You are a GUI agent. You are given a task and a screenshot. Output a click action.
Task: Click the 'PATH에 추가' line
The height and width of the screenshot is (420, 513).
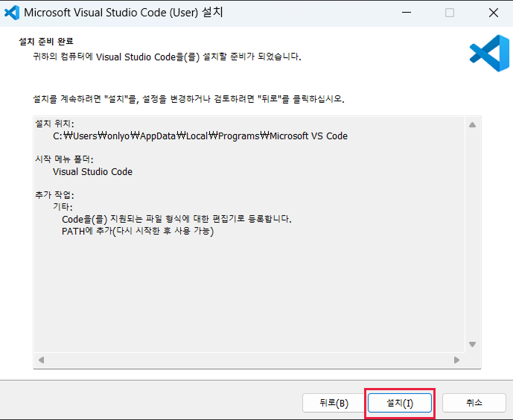(x=138, y=232)
